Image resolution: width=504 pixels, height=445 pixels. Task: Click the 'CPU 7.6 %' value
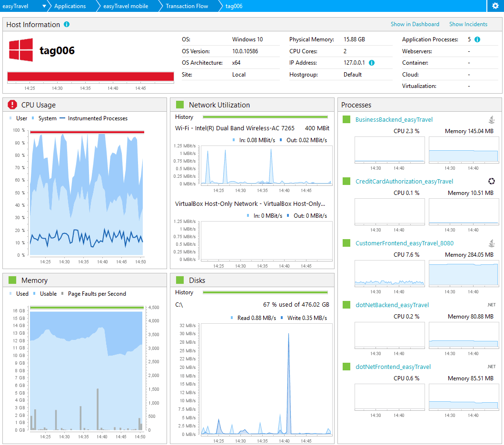pos(406,255)
